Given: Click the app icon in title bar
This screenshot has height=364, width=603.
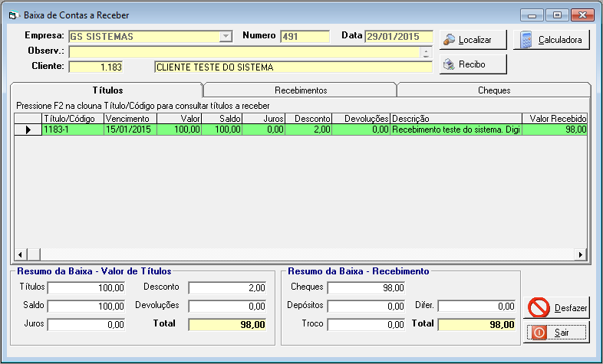Looking at the screenshot, I should 13,15.
